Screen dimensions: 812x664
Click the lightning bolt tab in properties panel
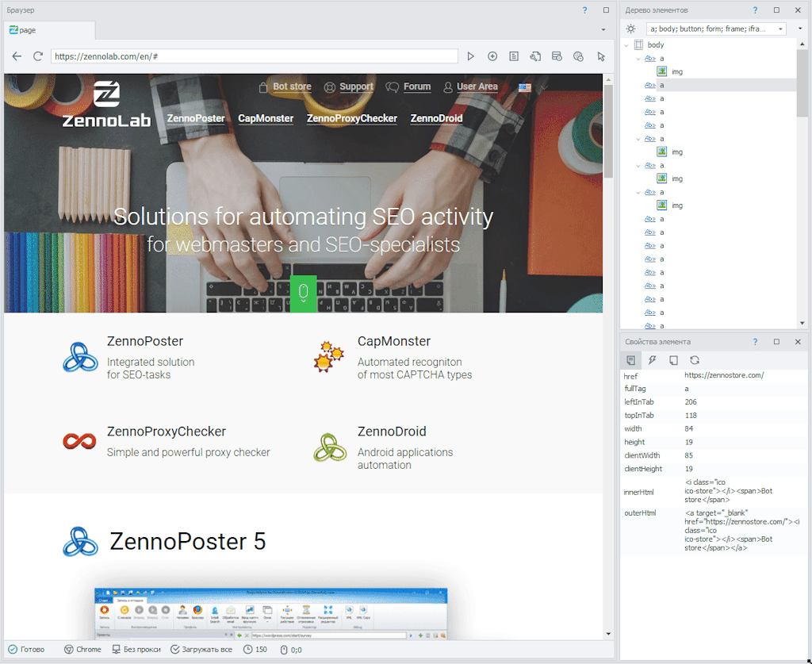click(652, 360)
